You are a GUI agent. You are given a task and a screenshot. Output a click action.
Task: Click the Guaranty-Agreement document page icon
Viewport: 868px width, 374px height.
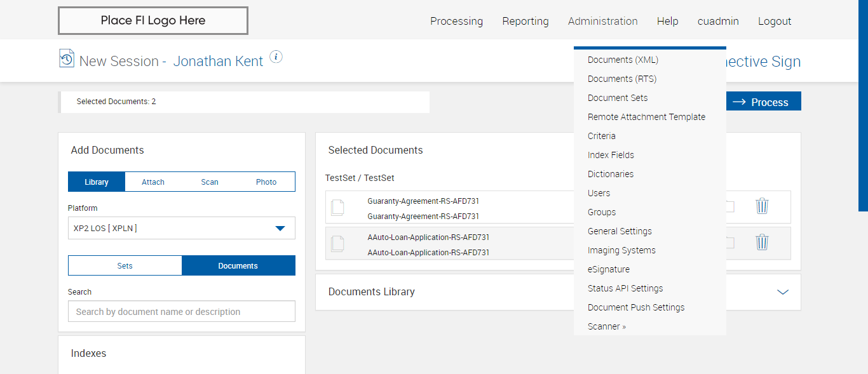click(338, 208)
